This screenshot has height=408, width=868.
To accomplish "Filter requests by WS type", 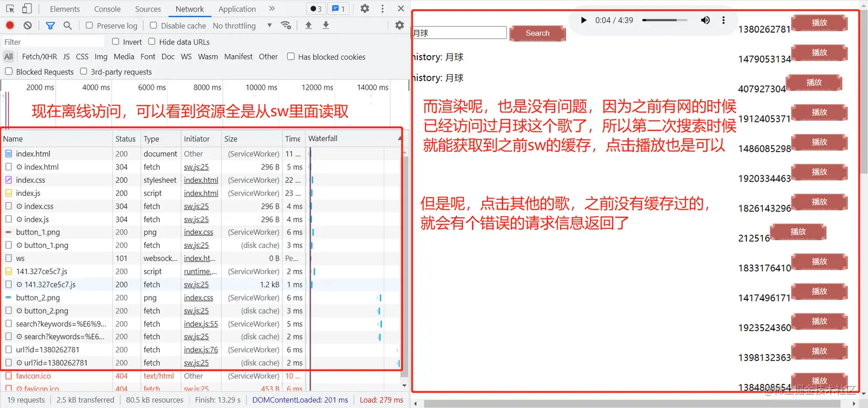I will 186,56.
